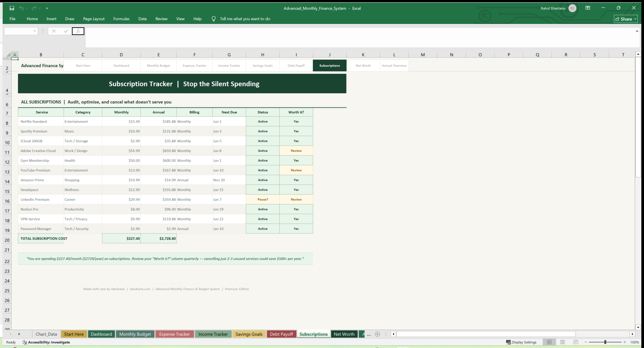Viewport: 644px width, 348px height.
Task: Click the Annual Overview navigation link
Action: 394,66
